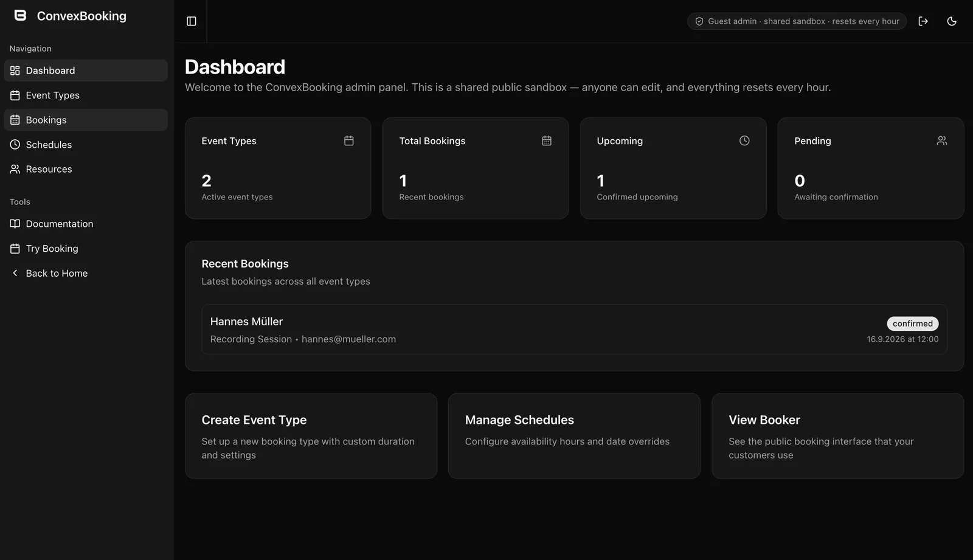Click the Bookings calendar icon in sidebar
Image resolution: width=973 pixels, height=560 pixels.
coord(15,120)
